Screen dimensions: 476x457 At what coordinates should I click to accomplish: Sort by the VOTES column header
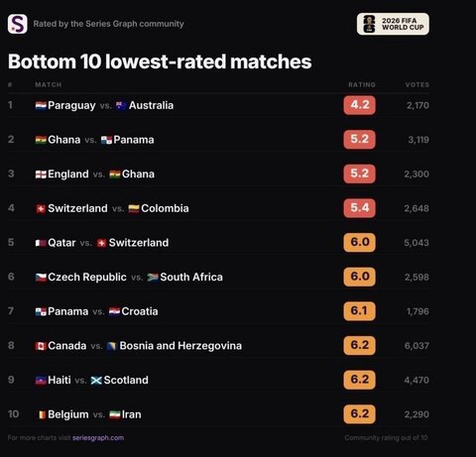click(417, 84)
